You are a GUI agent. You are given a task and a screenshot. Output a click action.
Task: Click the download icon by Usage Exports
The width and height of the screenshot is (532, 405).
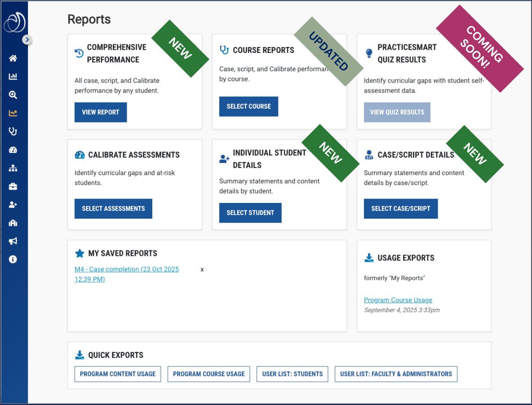(369, 258)
